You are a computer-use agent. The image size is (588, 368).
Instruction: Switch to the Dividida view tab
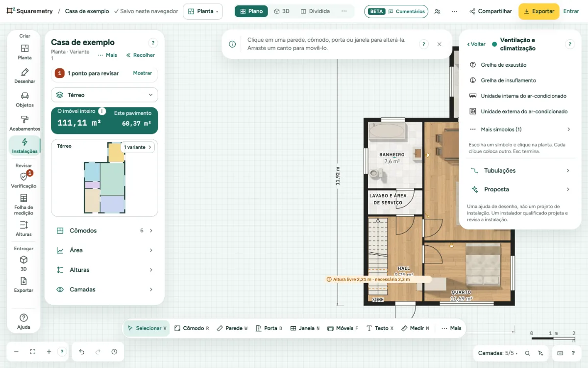tap(315, 11)
